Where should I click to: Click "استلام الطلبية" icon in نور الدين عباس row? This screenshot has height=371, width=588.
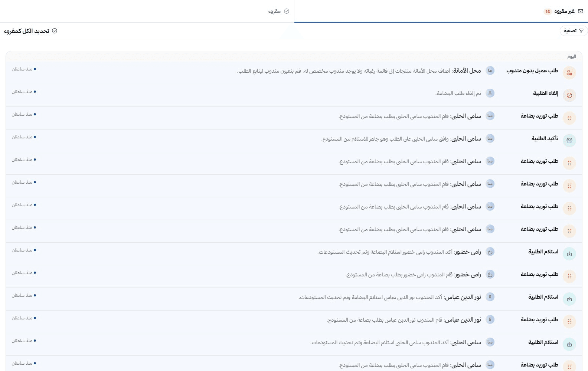(569, 299)
